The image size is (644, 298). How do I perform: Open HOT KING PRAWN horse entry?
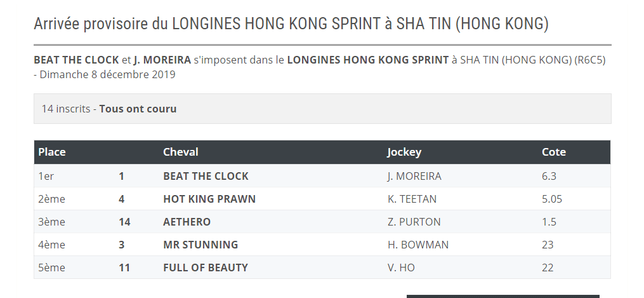coord(209,199)
